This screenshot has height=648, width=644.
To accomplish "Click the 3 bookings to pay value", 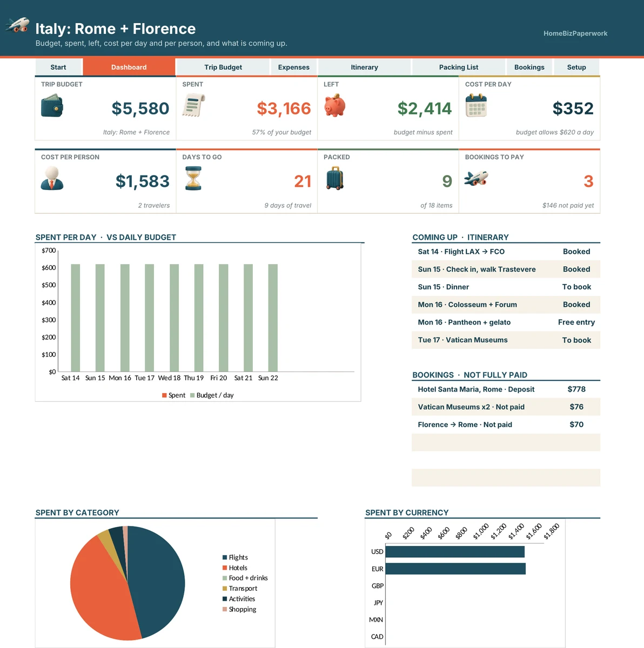I will [589, 181].
